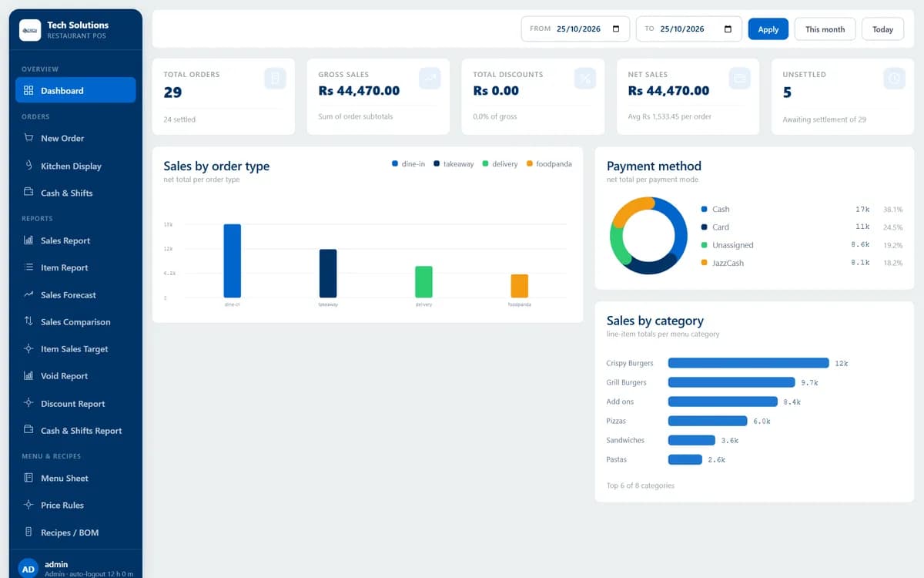Click the Total Discounts percent icon
Screen dimensions: 924x578
[x=585, y=78]
